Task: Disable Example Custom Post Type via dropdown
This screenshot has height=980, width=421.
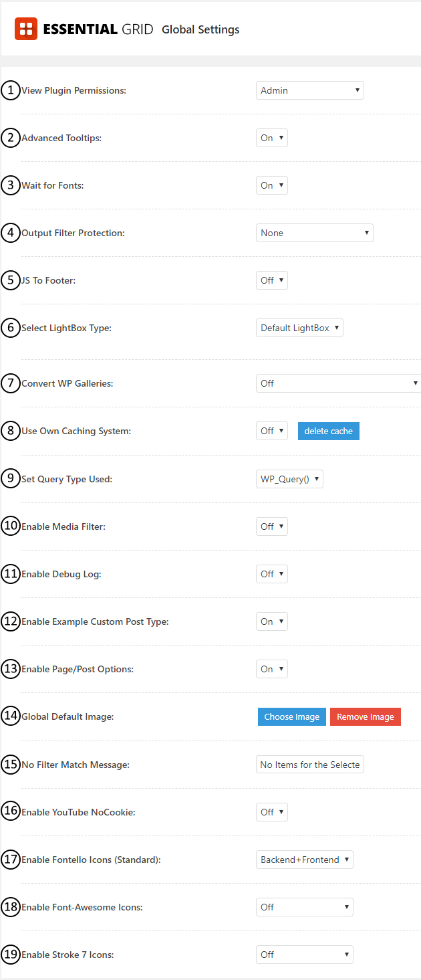Action: pyautogui.click(x=271, y=621)
